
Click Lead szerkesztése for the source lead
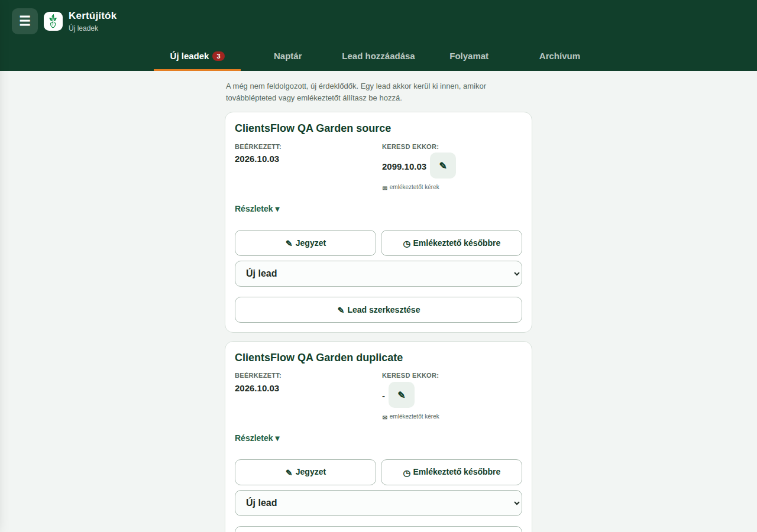point(378,310)
